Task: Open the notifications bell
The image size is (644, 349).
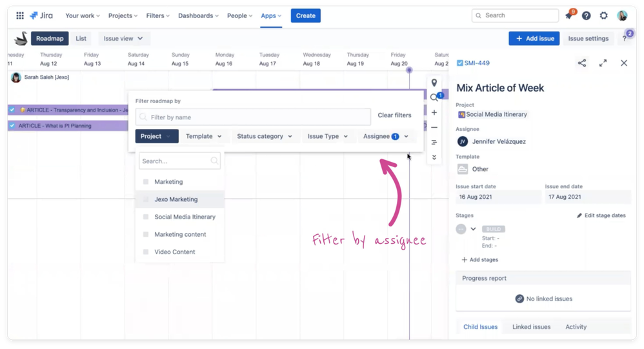Action: [569, 15]
